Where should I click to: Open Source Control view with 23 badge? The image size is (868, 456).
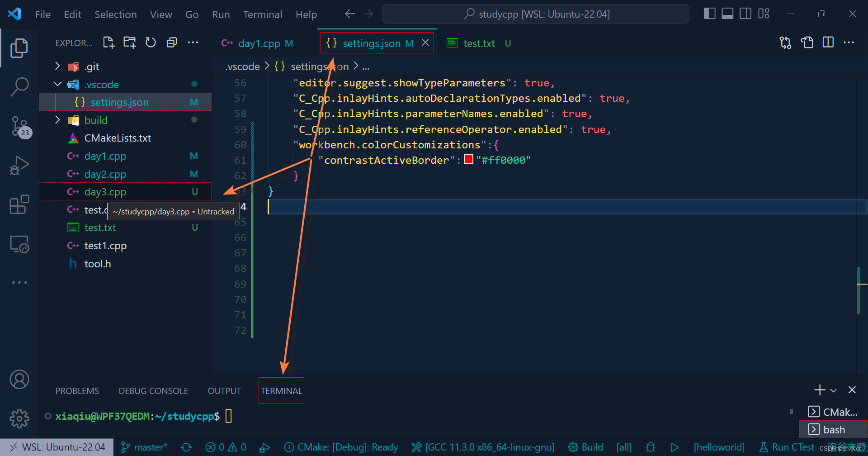tap(20, 127)
